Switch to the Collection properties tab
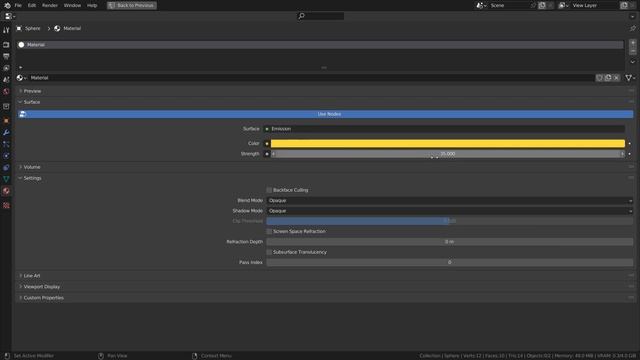640x360 pixels. click(x=6, y=106)
